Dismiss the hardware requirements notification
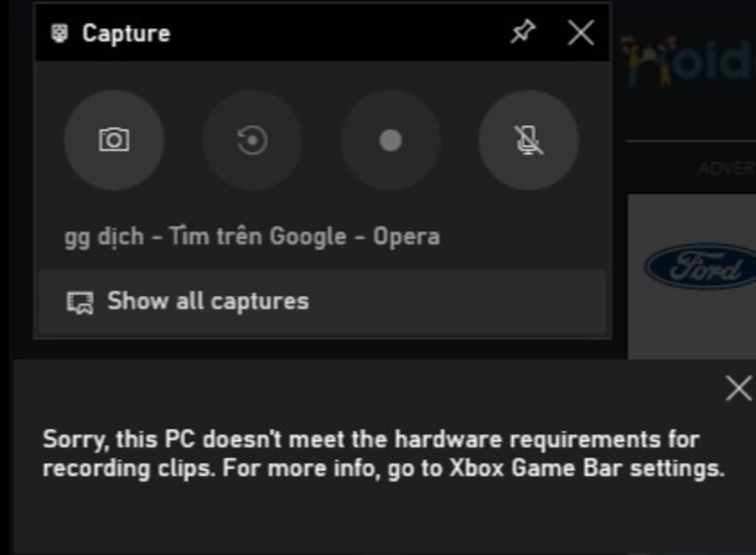This screenshot has height=555, width=756. pyautogui.click(x=739, y=389)
